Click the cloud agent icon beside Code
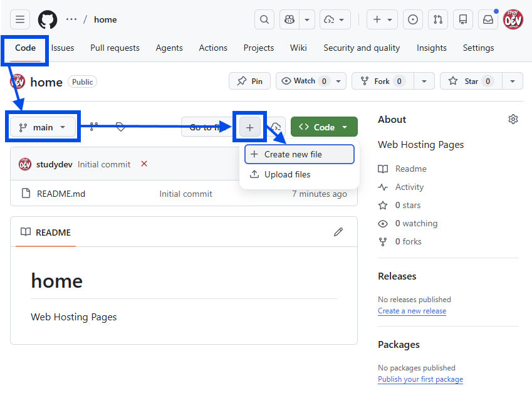 coord(276,127)
